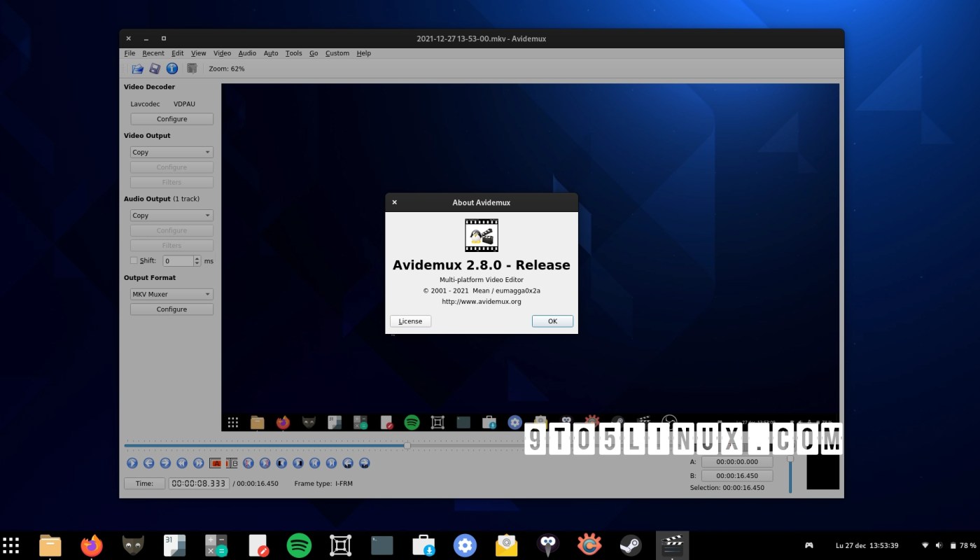Screen dimensions: 980x560
Task: Launch Firefox from the taskbar
Action: click(x=92, y=545)
